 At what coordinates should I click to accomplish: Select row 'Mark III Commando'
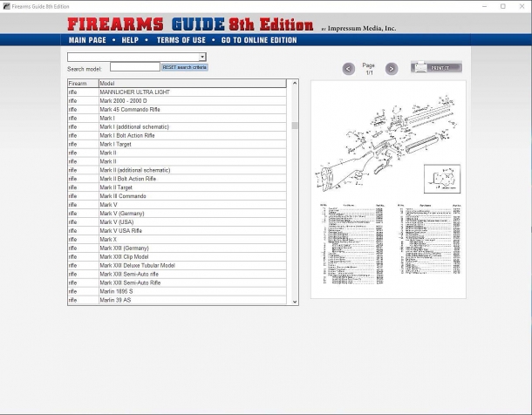pyautogui.click(x=177, y=196)
